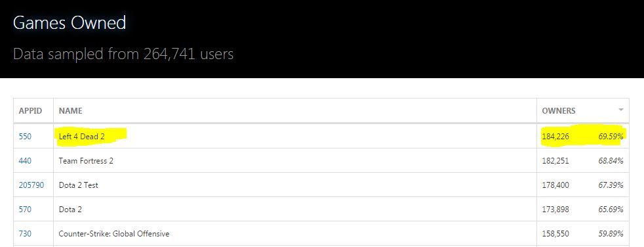Select the highlighted Left 4 Dead 2 name

(81, 136)
